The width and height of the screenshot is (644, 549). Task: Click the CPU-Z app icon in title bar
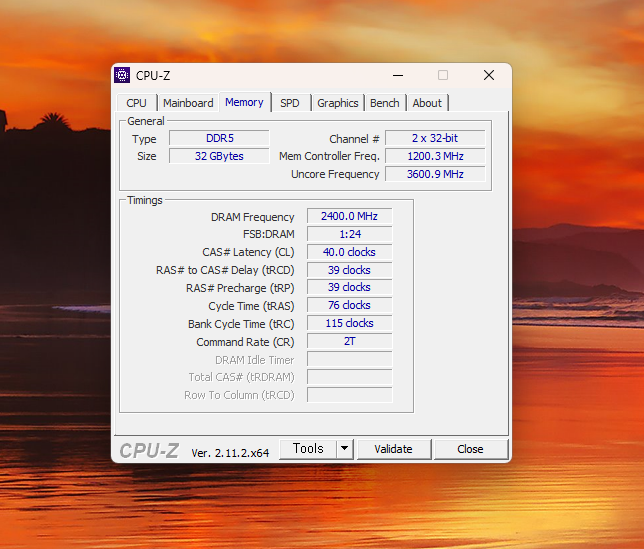[122, 75]
